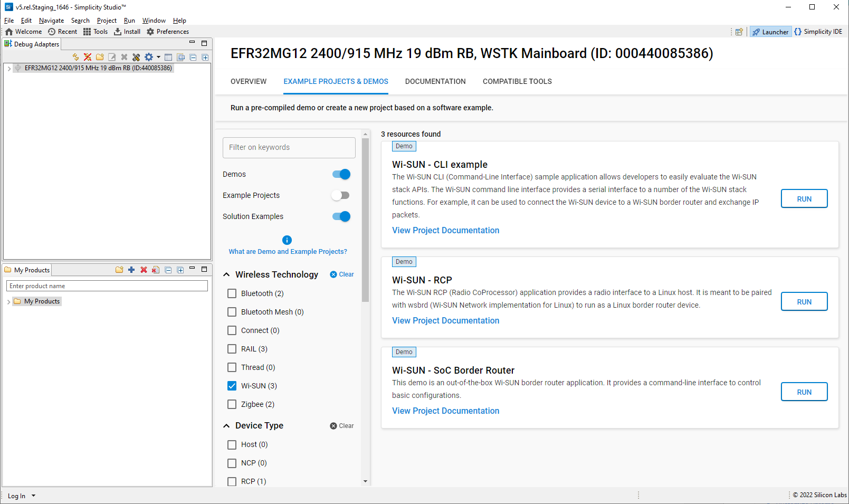The width and height of the screenshot is (849, 504).
Task: Click the Install icon in the toolbar
Action: [x=127, y=31]
